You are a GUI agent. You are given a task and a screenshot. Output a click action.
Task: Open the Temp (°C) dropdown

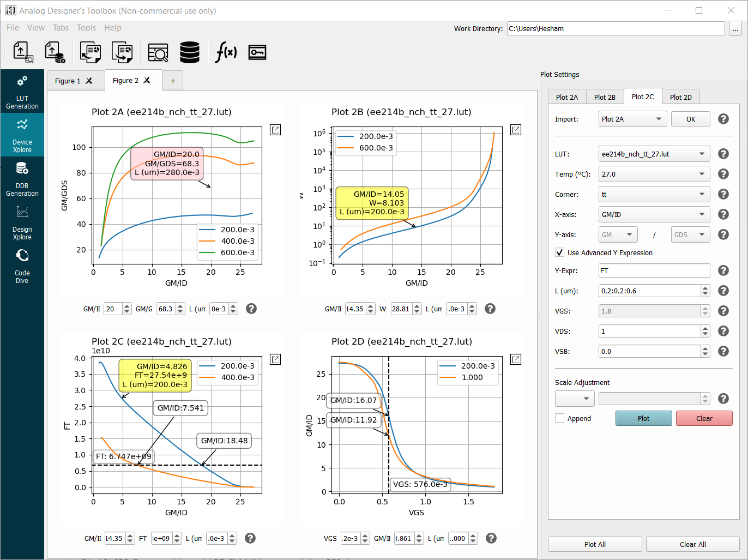pos(654,174)
